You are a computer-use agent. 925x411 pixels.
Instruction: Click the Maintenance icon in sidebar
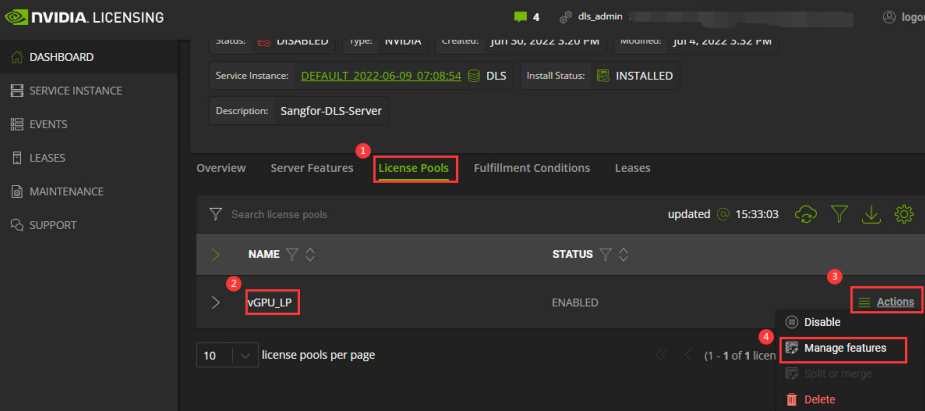[17, 192]
